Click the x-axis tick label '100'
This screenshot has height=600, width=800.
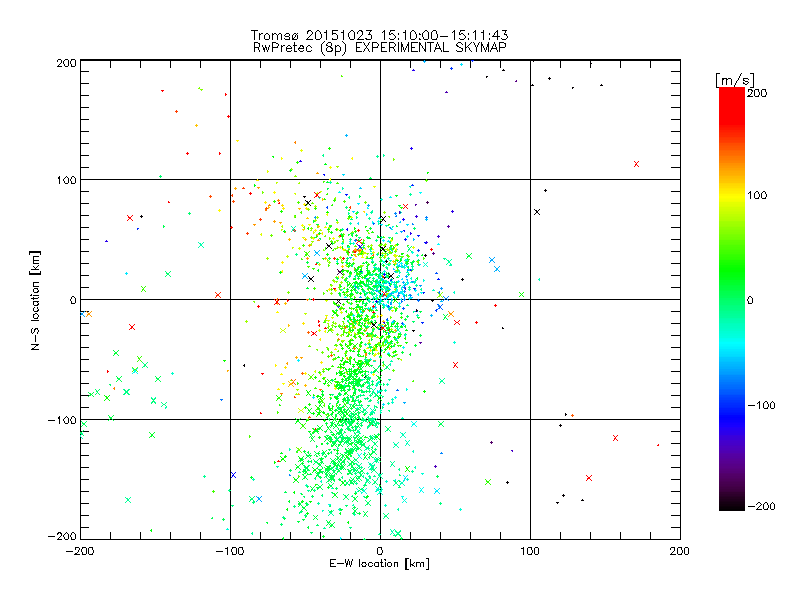point(530,551)
